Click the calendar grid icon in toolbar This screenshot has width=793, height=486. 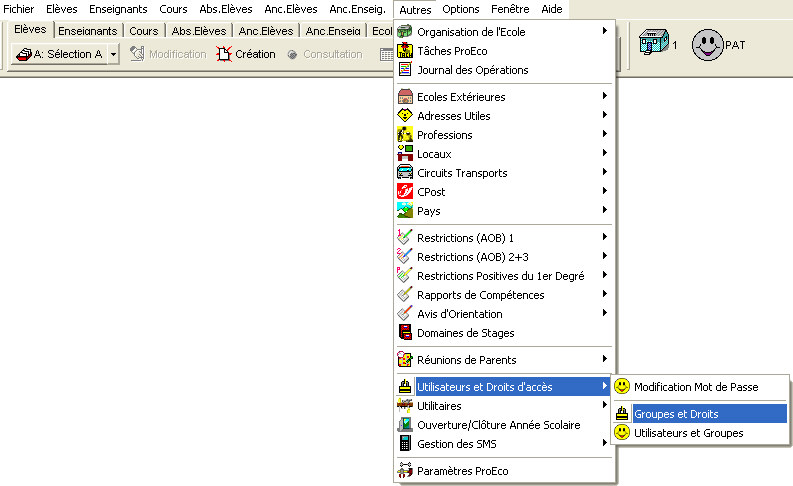386,54
